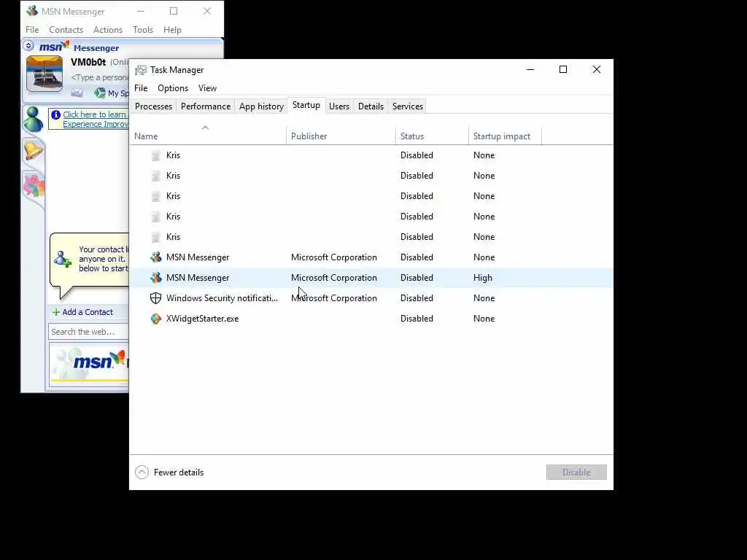Maximize the Task Manager window

coord(563,69)
